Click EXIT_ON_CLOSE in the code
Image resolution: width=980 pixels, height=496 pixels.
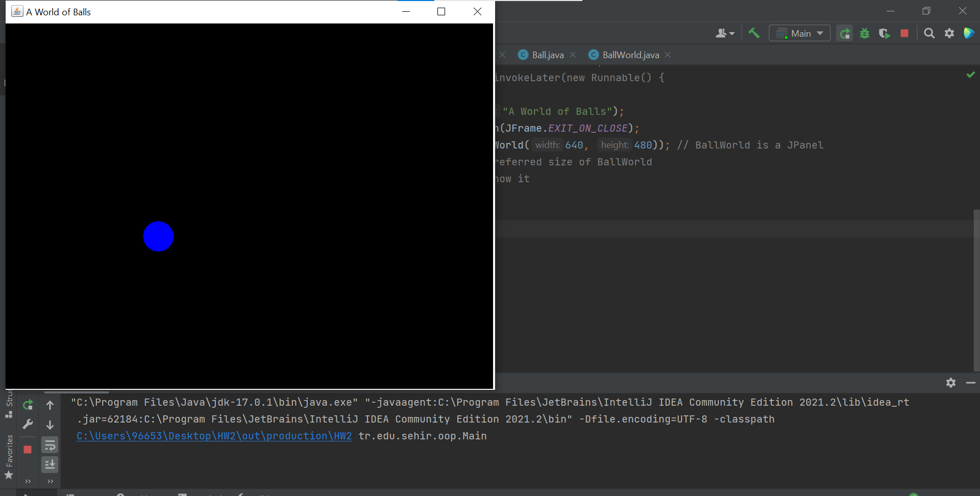588,128
